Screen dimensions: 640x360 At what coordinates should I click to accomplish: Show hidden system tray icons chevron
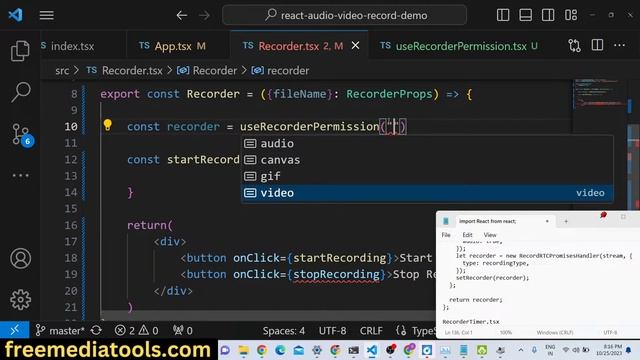click(521, 350)
